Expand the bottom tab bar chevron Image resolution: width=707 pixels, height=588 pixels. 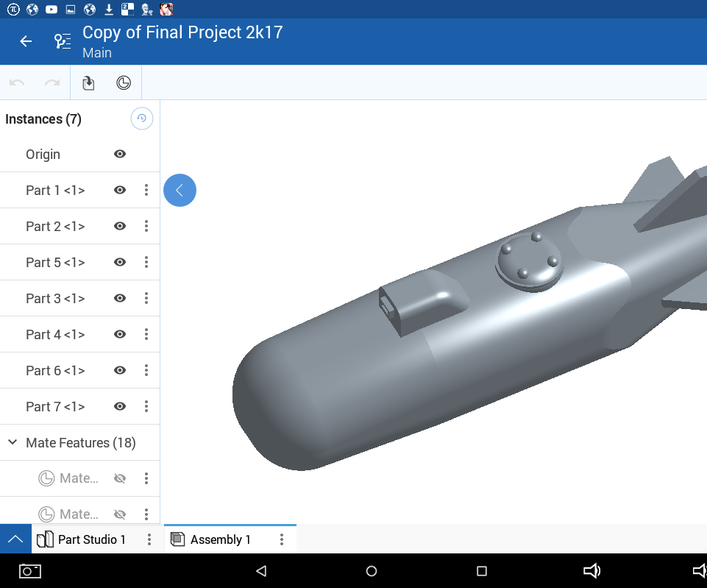click(x=15, y=539)
